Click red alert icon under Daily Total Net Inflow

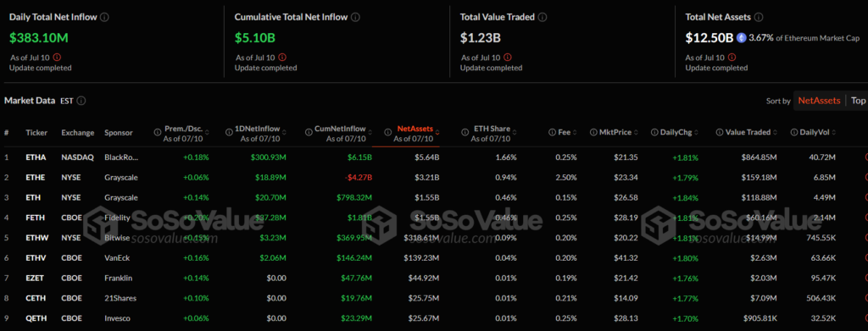[x=57, y=57]
